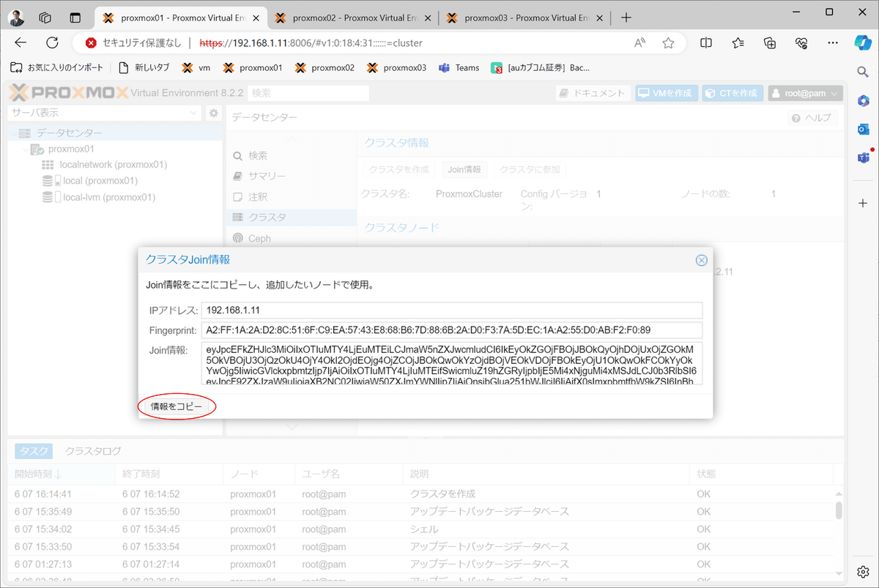
Task: Sort tasks by 開始時刻 column header
Action: pyautogui.click(x=62, y=475)
